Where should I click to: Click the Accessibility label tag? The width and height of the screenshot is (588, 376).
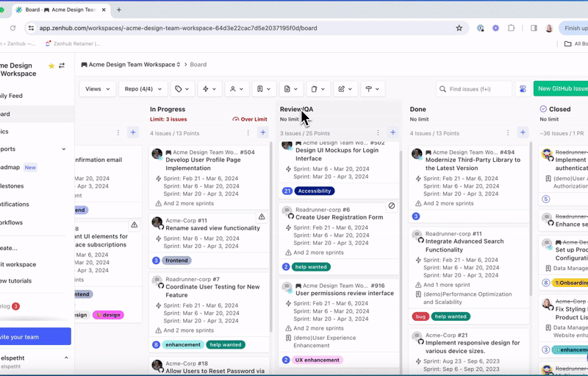[x=315, y=191]
